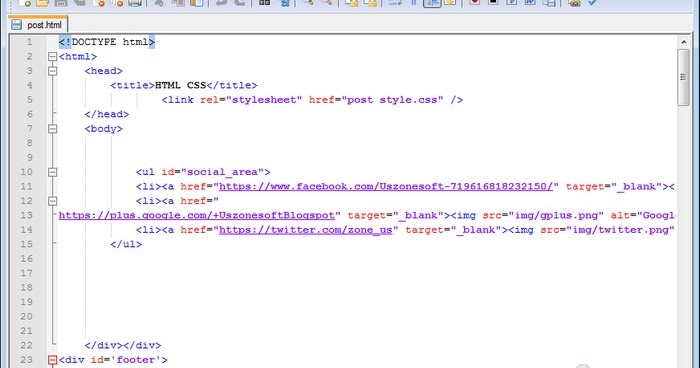Click the New file toolbar icon

(x=25, y=2)
